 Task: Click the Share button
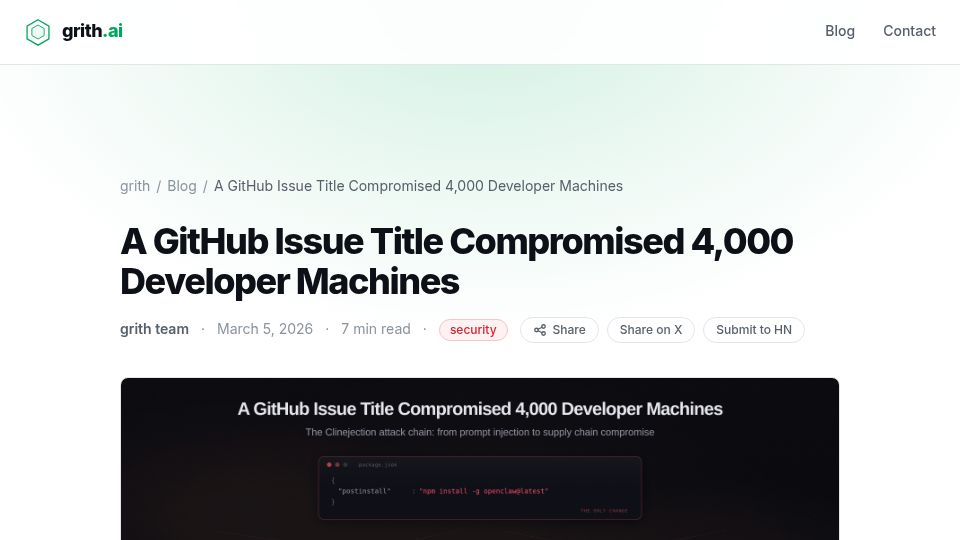560,330
